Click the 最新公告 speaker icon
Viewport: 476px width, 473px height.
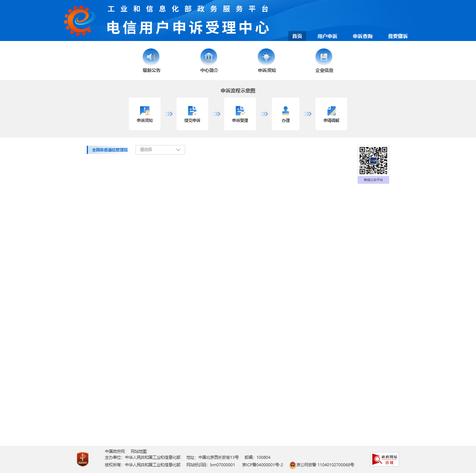click(151, 57)
